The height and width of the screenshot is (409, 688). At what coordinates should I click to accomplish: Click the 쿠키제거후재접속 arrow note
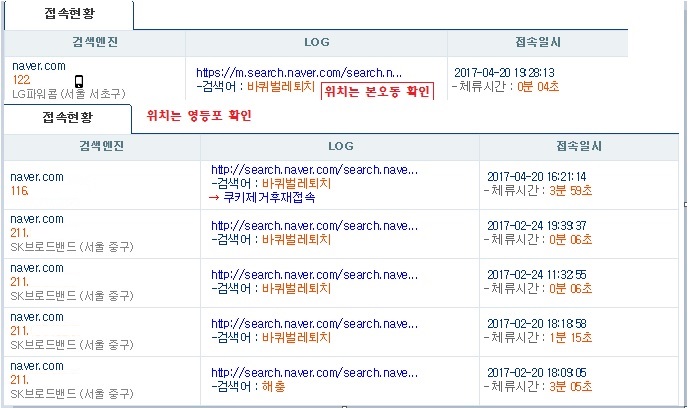262,197
